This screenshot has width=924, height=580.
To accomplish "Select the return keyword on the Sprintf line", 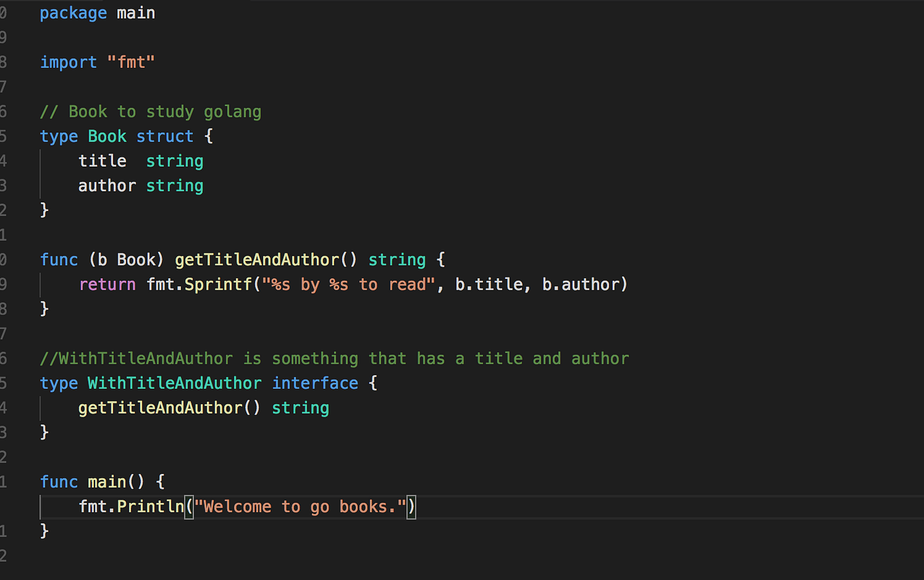I will (107, 284).
